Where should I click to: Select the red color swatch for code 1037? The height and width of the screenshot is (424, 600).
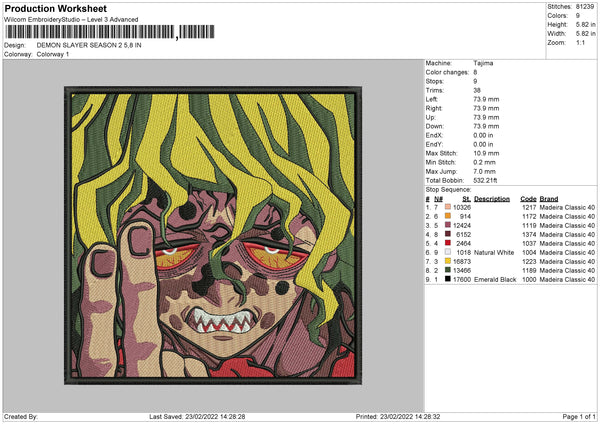(448, 243)
